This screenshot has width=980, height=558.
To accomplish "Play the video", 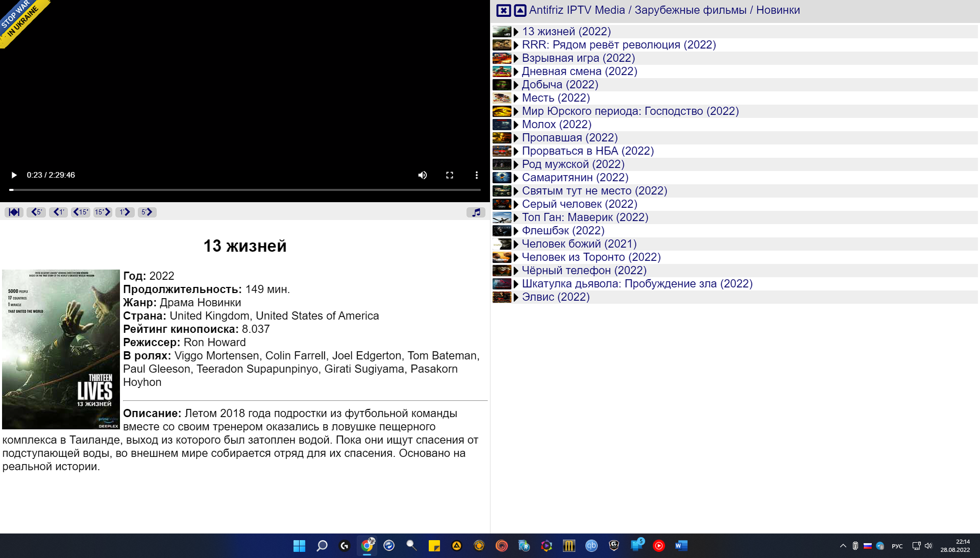I will (x=14, y=175).
